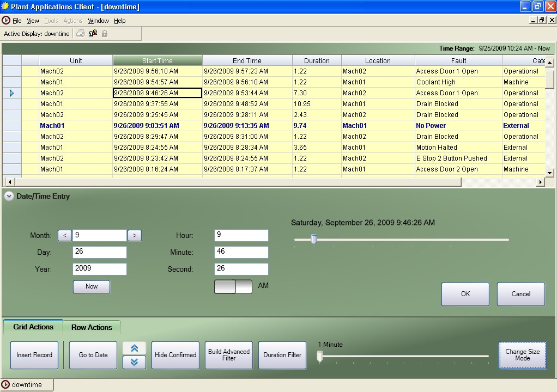Click the Insert Record button
The height and width of the screenshot is (392, 557).
(x=34, y=355)
